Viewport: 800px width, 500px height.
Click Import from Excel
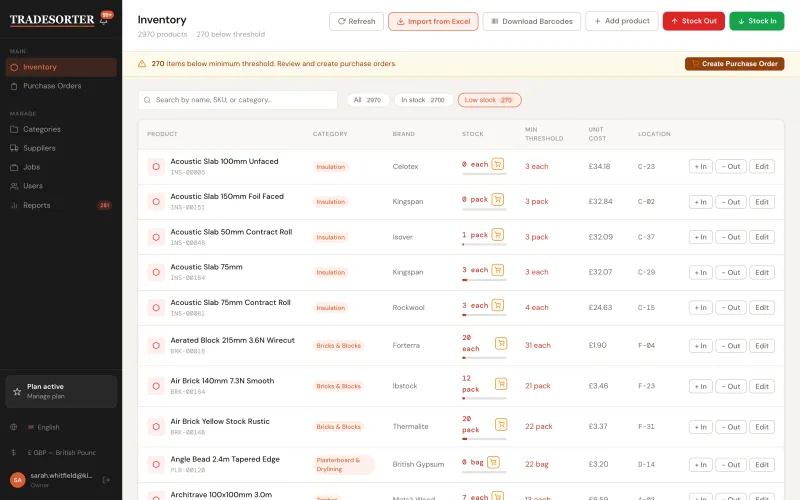433,21
